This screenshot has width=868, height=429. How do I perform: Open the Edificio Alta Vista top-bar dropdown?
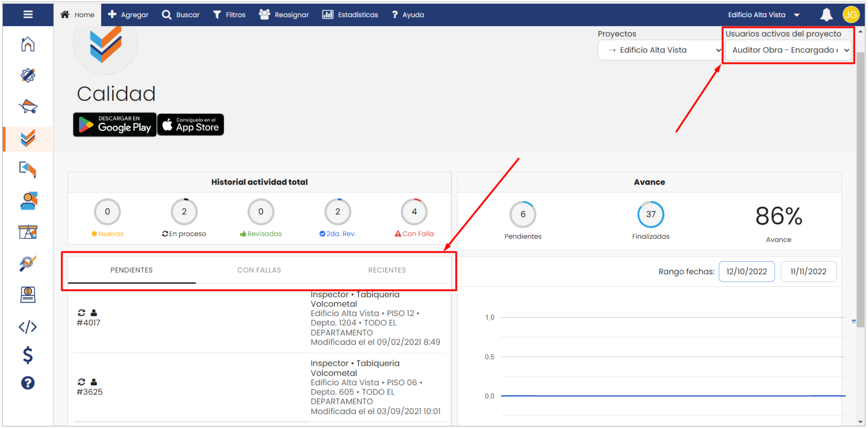[x=763, y=15]
